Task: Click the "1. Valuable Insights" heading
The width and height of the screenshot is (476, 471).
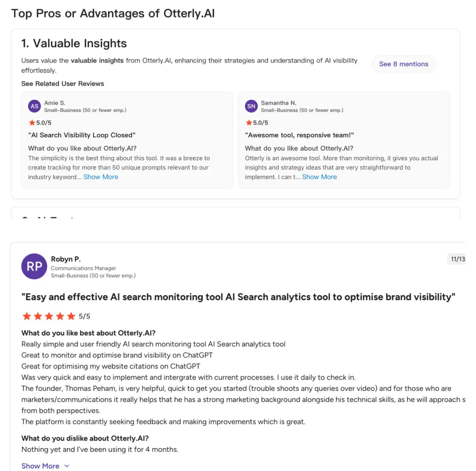Action: tap(74, 43)
